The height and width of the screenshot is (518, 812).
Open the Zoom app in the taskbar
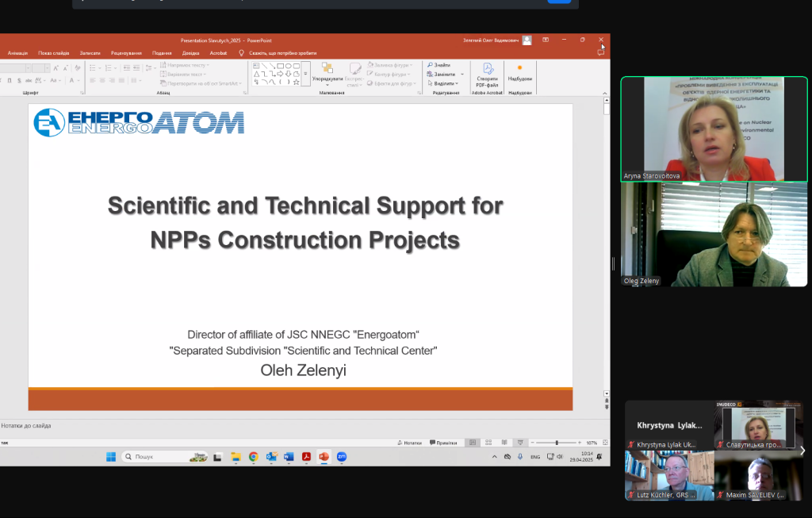point(342,457)
